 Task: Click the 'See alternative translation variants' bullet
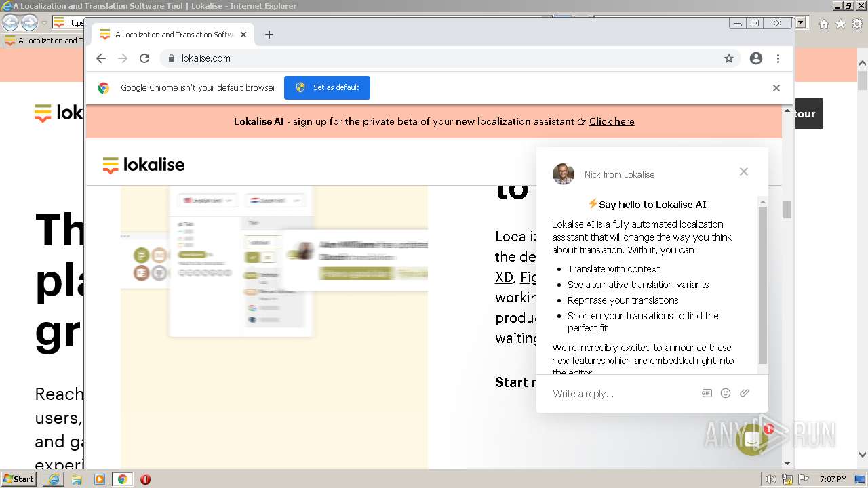(638, 285)
